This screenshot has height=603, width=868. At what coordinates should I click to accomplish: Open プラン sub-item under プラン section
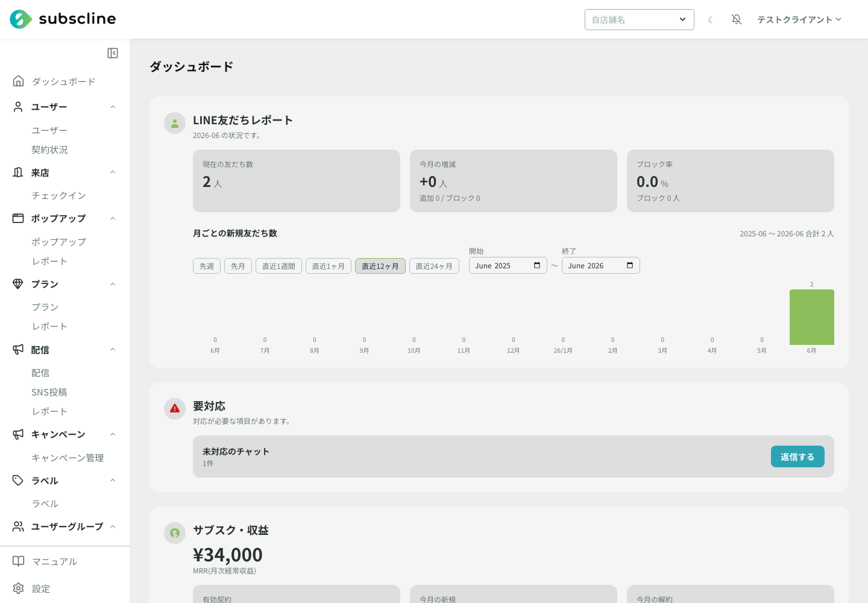(x=45, y=307)
